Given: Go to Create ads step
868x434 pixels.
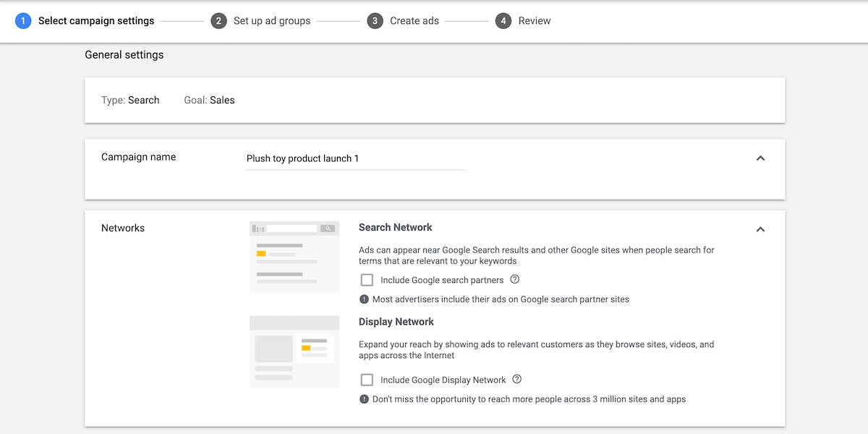Looking at the screenshot, I should click(x=414, y=21).
